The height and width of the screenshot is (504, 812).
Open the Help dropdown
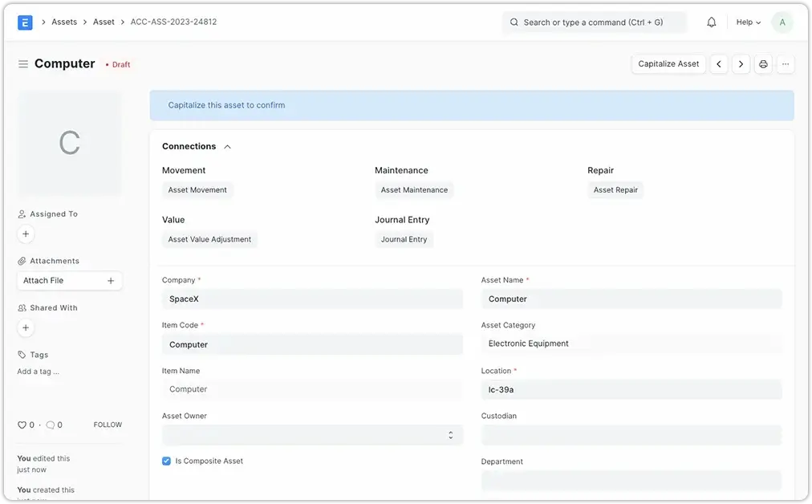click(747, 22)
